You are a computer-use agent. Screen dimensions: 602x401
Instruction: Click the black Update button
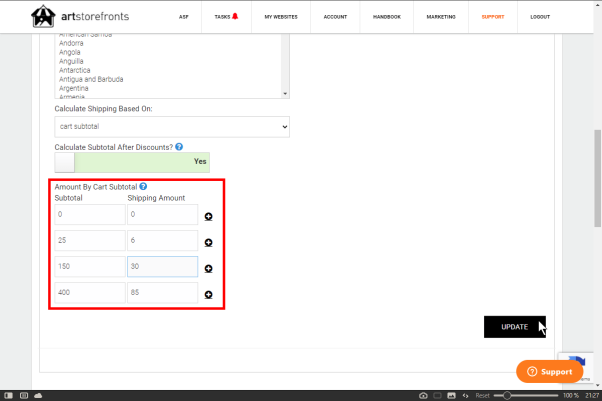pos(514,327)
